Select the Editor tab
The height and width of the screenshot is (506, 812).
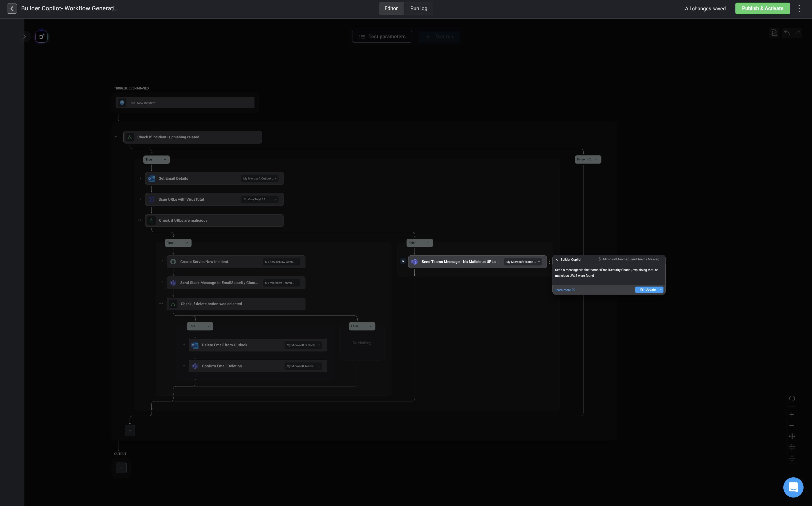[390, 8]
